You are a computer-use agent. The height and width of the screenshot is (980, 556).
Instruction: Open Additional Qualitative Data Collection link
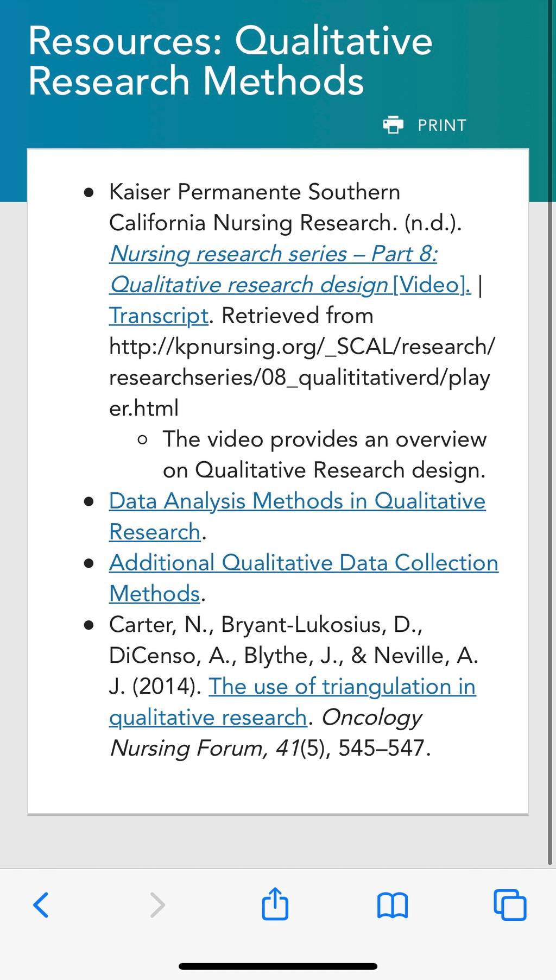(304, 563)
